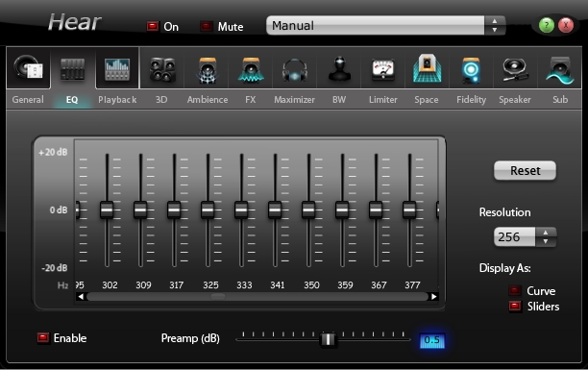This screenshot has height=370, width=588.
Task: Click the 350 Hz slider handle
Action: coord(308,210)
